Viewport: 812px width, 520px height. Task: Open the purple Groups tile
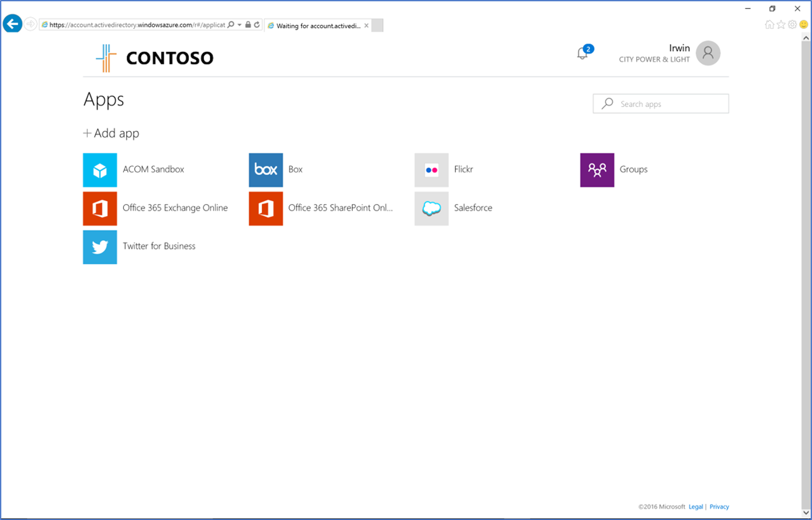(597, 170)
